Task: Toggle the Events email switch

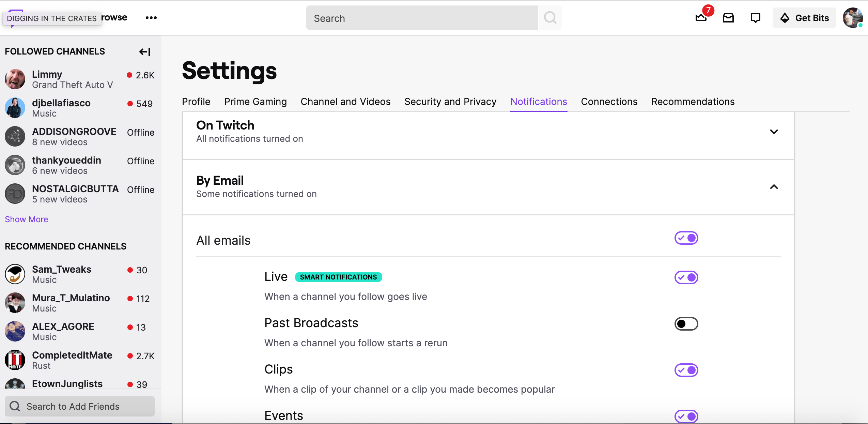Action: [x=686, y=416]
